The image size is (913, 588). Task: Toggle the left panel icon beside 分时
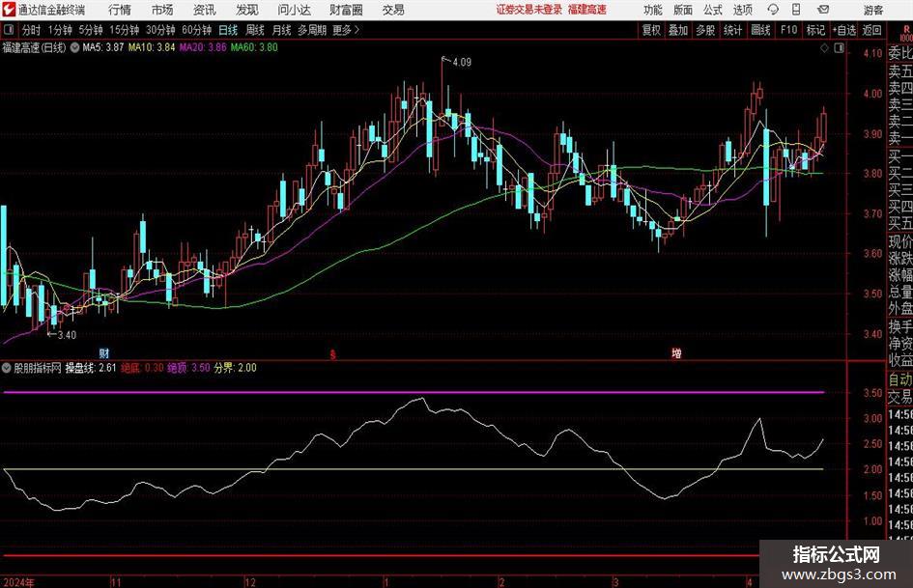(9, 30)
